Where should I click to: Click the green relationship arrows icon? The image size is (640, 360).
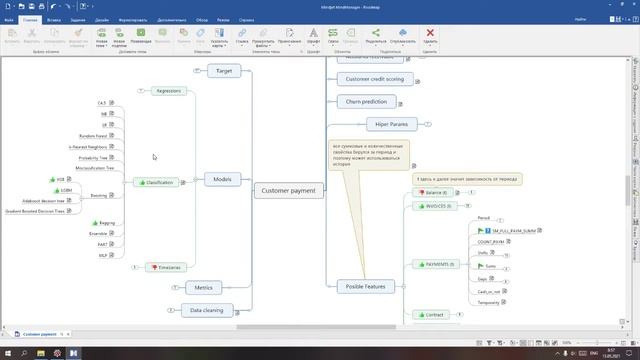(x=333, y=33)
